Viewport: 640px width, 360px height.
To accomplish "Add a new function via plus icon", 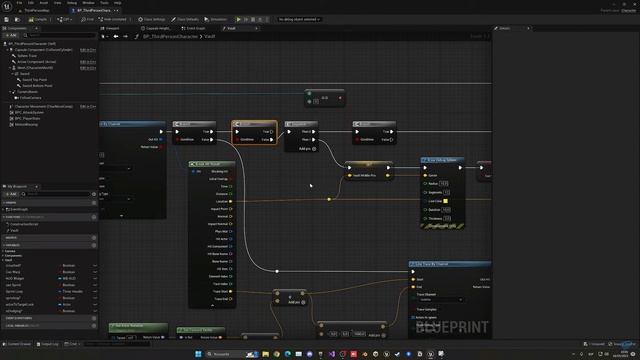I will tap(94, 217).
